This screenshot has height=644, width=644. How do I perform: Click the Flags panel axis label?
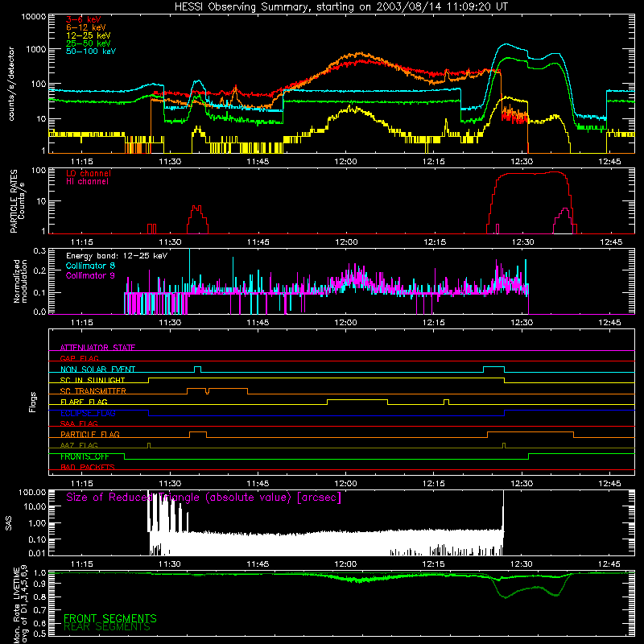coord(32,402)
